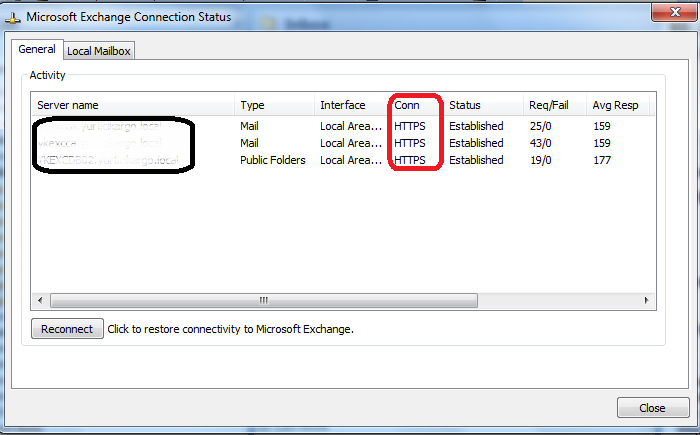
Task: Click the 177 average response value
Action: coord(602,160)
